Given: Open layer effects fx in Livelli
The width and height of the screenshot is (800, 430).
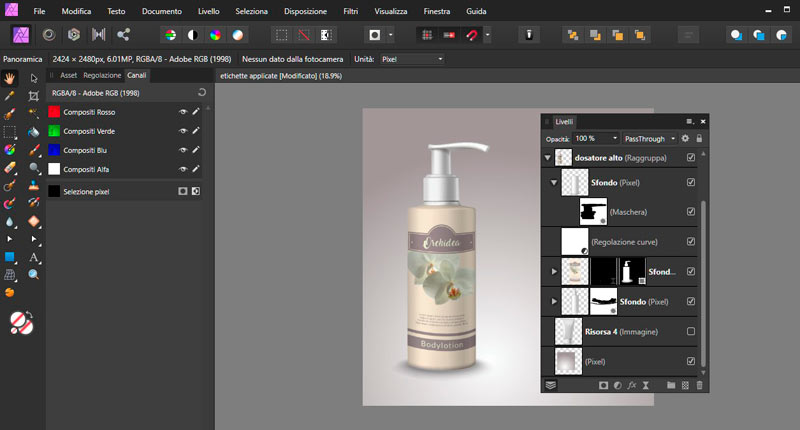Looking at the screenshot, I should pyautogui.click(x=632, y=386).
